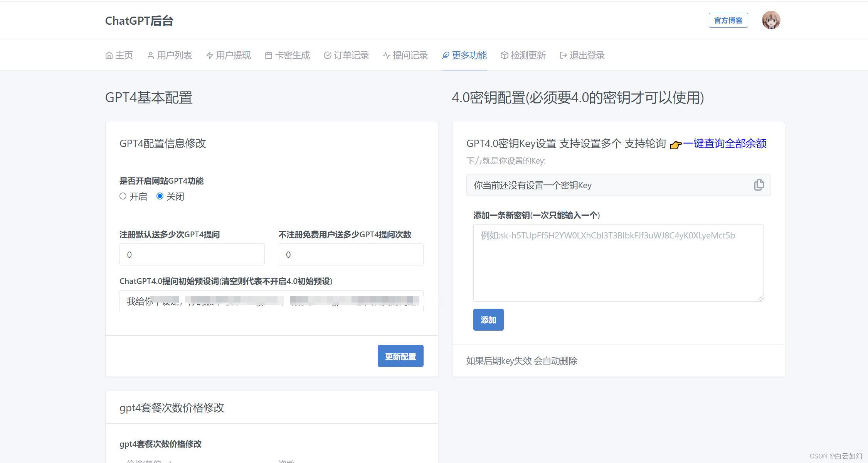Click the GPT4基本配置 heading
This screenshot has height=463, width=868.
coord(149,98)
